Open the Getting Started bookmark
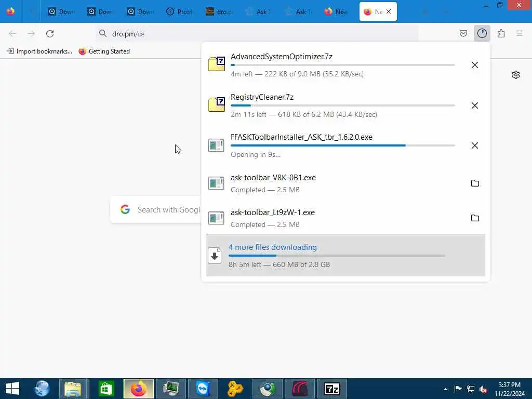This screenshot has width=532, height=399. (x=104, y=51)
